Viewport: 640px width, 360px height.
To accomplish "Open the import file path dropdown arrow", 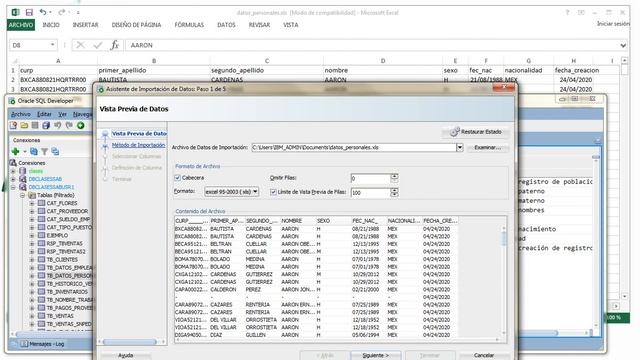I will pos(460,147).
